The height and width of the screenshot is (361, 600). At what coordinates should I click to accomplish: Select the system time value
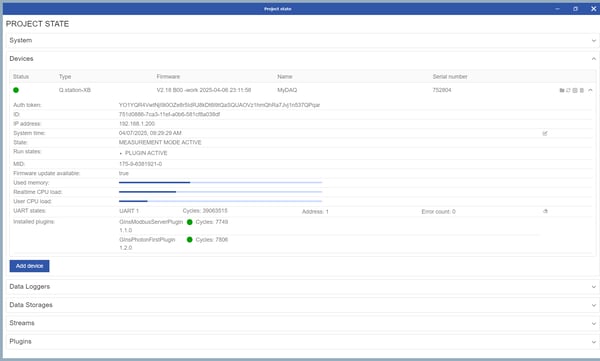click(x=150, y=133)
